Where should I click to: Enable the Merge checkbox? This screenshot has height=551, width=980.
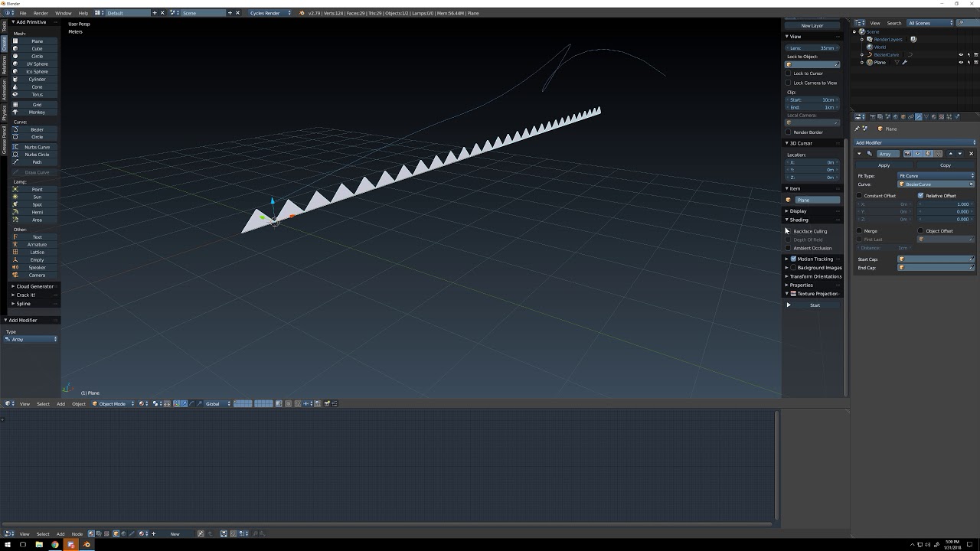(x=860, y=231)
